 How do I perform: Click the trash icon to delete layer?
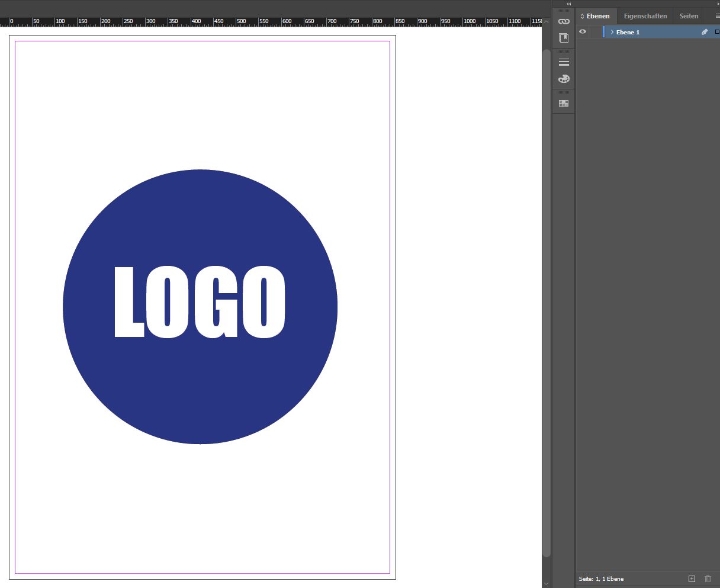(x=708, y=579)
